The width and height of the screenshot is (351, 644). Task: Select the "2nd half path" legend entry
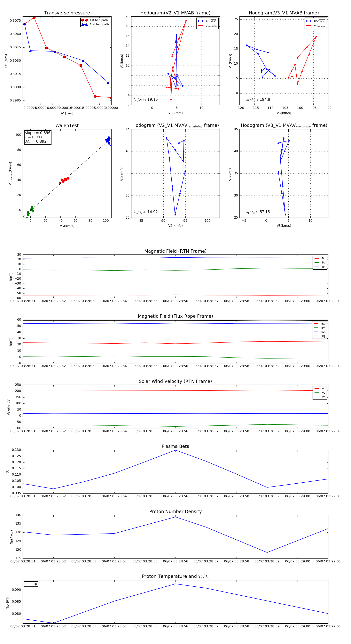(x=95, y=25)
